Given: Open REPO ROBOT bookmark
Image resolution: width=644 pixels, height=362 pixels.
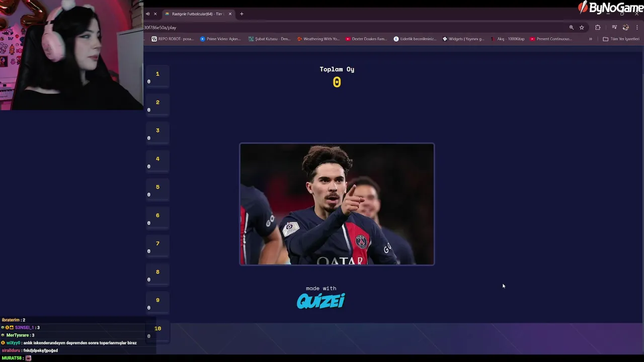Looking at the screenshot, I should pyautogui.click(x=173, y=39).
